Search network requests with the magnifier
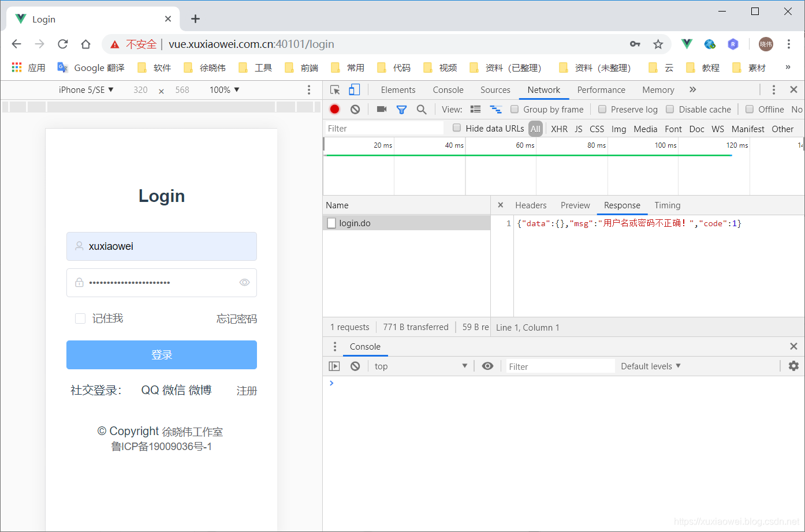 point(421,109)
